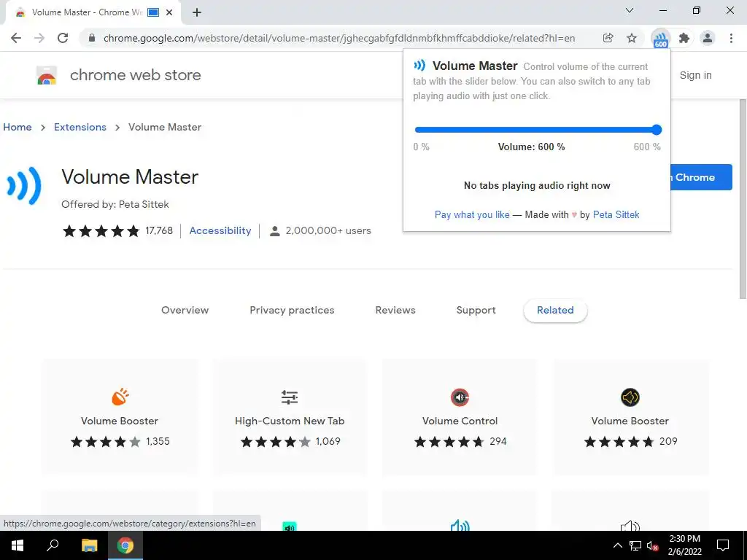This screenshot has height=560, width=747.
Task: Show hidden system tray icons
Action: point(617,545)
